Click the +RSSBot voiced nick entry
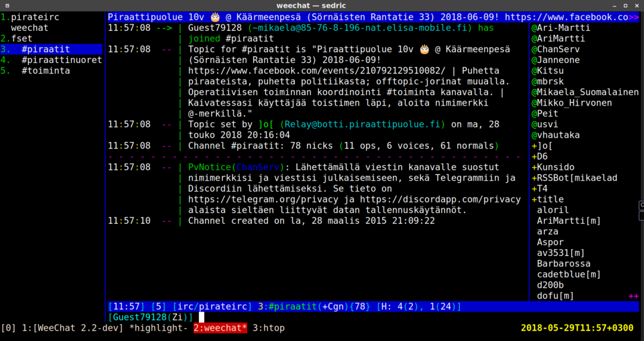 point(574,178)
